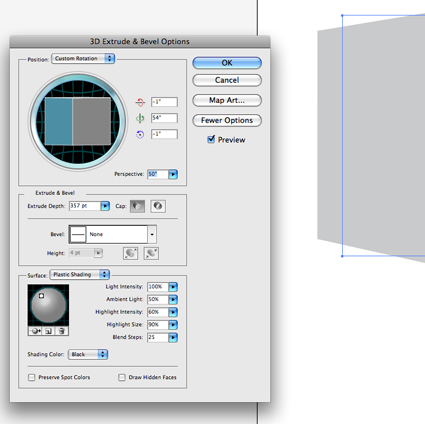The image size is (425, 424).
Task: Enable Preserve Spot Colors checkbox
Action: 32,377
